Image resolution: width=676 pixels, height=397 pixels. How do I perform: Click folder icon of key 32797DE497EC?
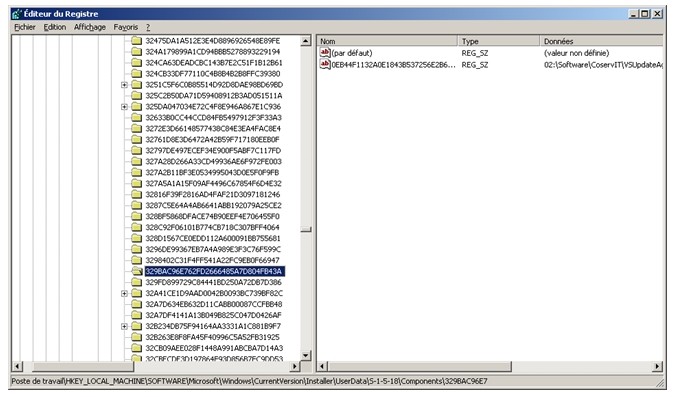click(x=137, y=151)
